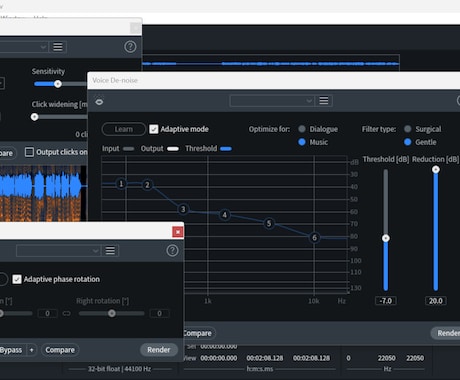Viewport: 460px width, 380px height.
Task: Toggle Adaptive mode checkbox
Action: 154,129
